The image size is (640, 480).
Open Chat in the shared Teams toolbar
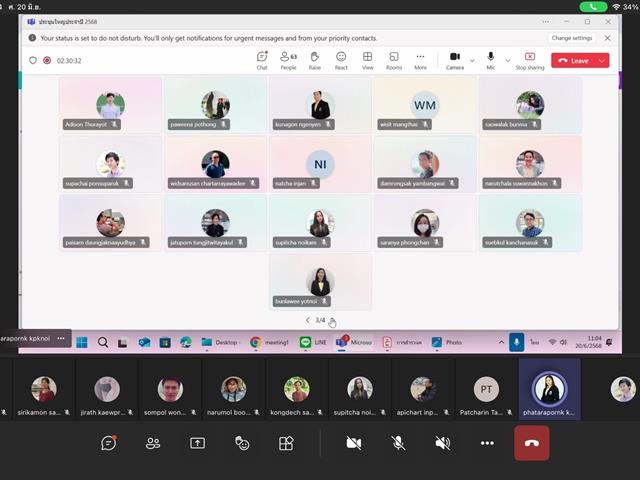click(262, 60)
